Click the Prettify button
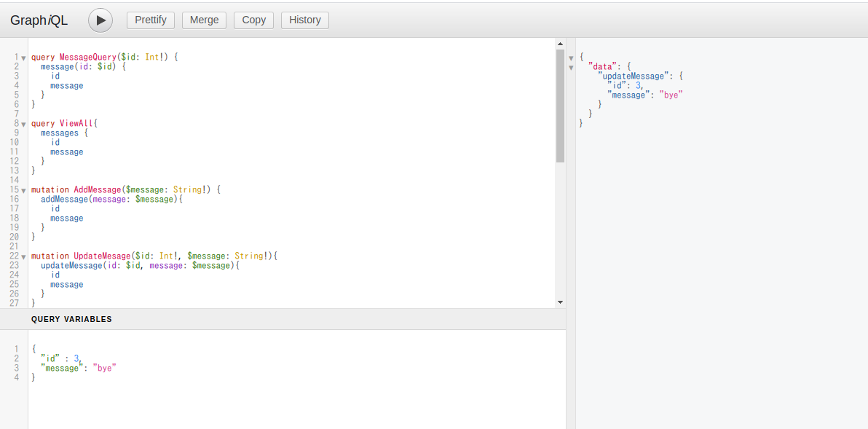868x429 pixels. (151, 20)
